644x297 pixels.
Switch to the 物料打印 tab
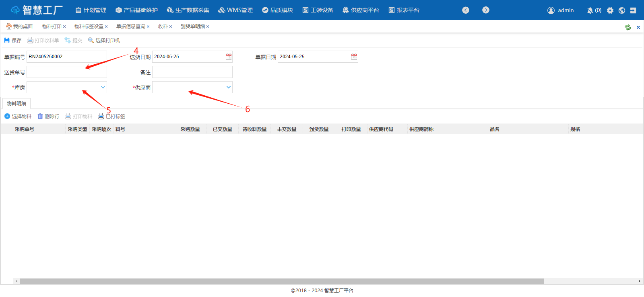coord(52,27)
